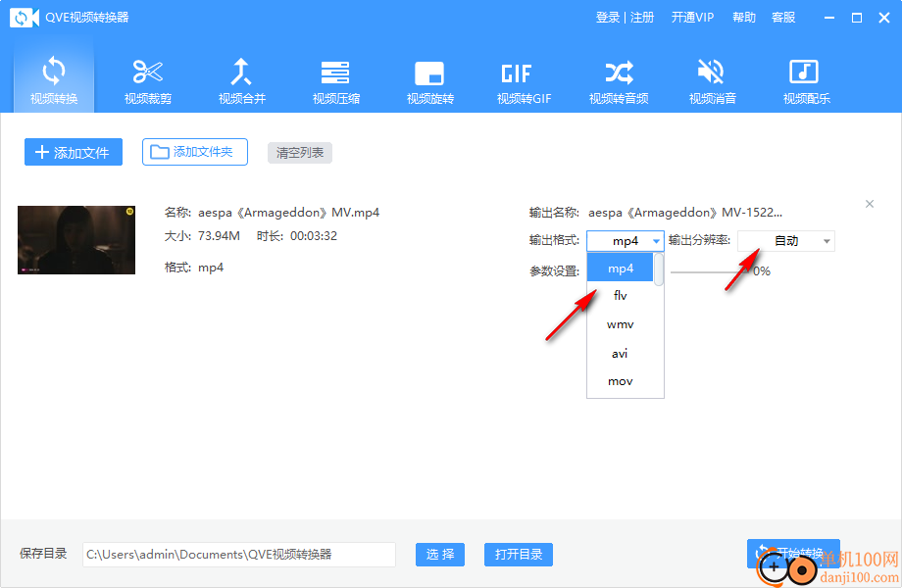This screenshot has width=902, height=588.
Task: Maximize the QVE window
Action: click(x=857, y=18)
